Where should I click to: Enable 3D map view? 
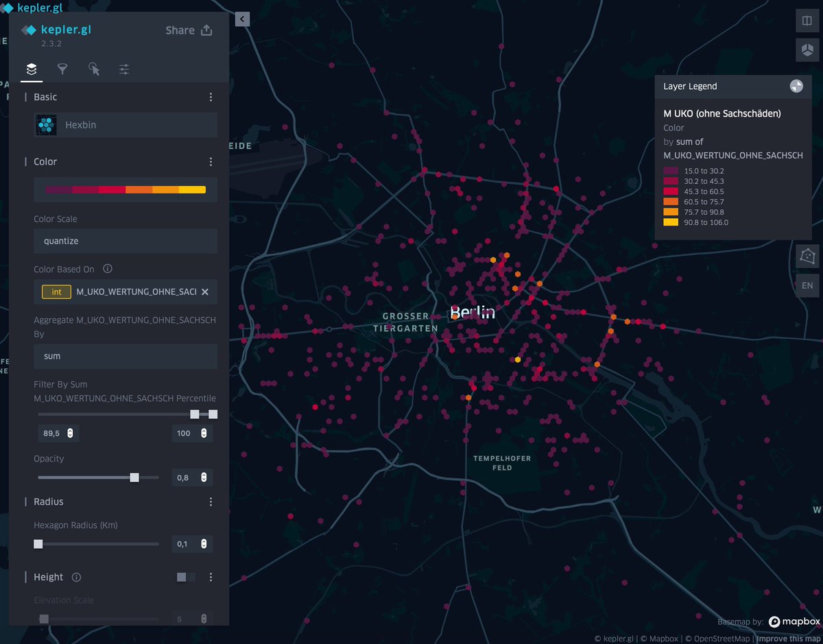pyautogui.click(x=807, y=50)
